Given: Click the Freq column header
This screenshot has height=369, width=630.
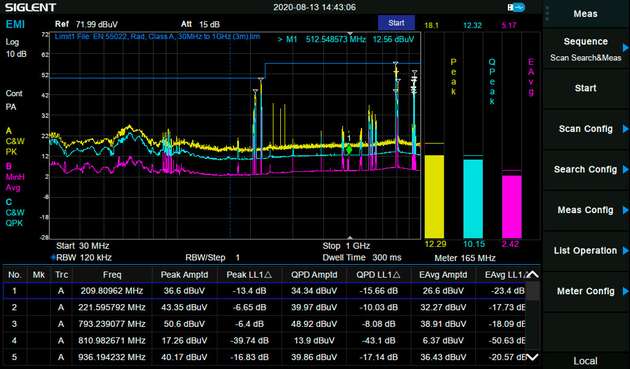Looking at the screenshot, I should point(112,275).
